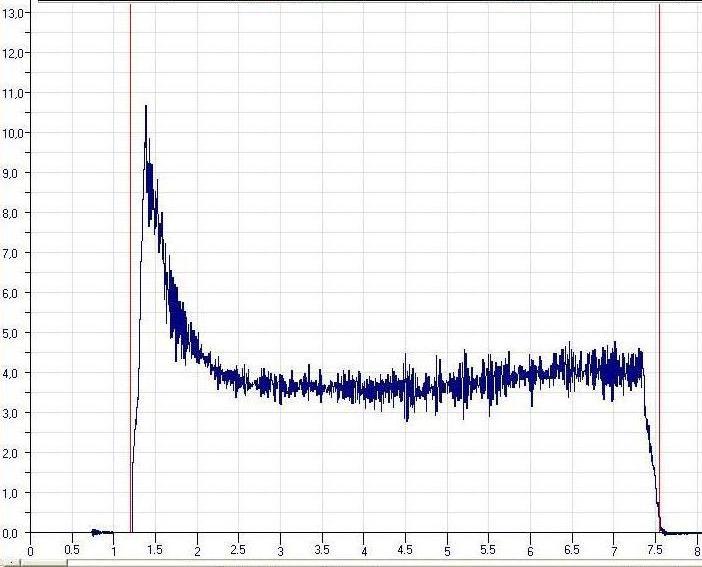
Task: Click the scrollbar left arrow button
Action: pyautogui.click(x=10, y=563)
